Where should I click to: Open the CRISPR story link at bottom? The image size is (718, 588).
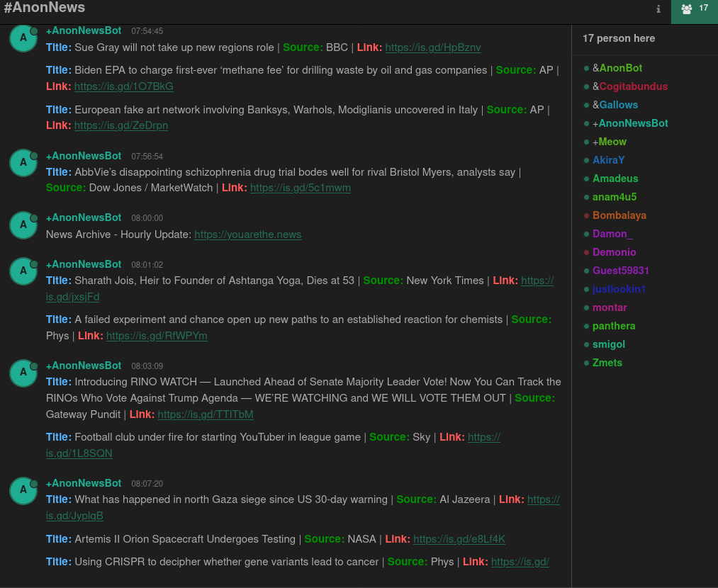pos(520,562)
